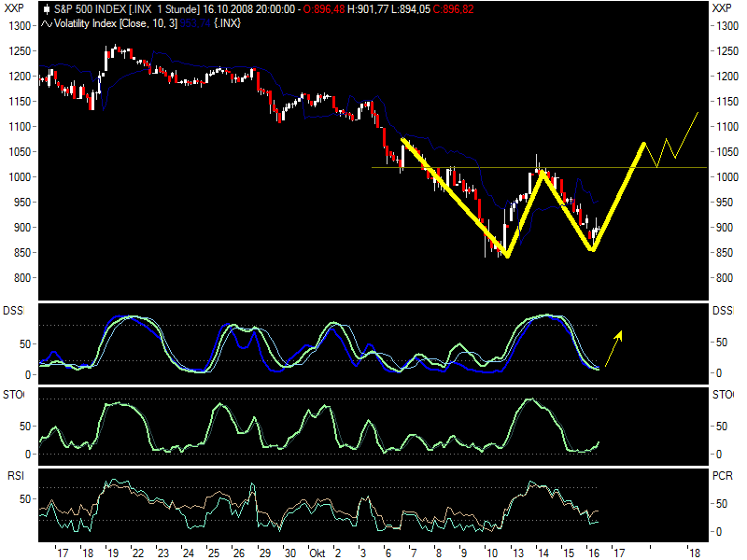
Task: Click 1000 on the left price axis
Action: [20, 177]
